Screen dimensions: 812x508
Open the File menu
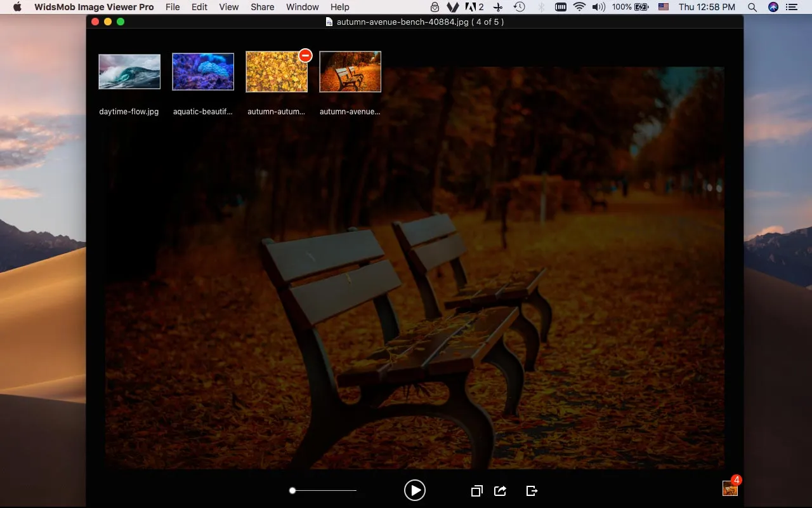click(x=172, y=7)
